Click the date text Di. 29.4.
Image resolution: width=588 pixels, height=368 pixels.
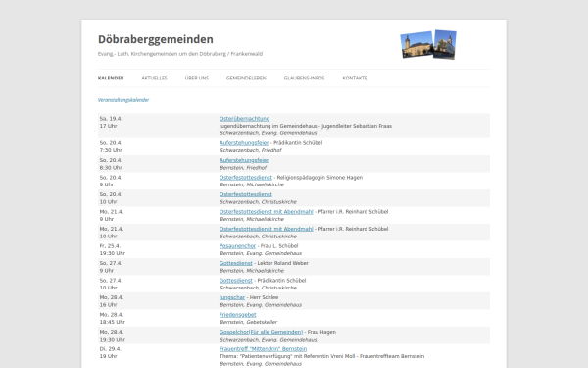pyautogui.click(x=110, y=349)
